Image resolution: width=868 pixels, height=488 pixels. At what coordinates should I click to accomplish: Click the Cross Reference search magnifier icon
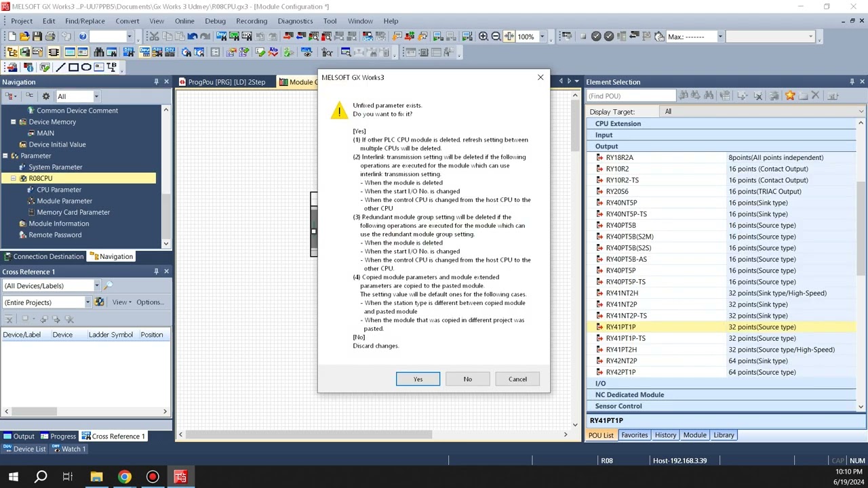tap(108, 286)
